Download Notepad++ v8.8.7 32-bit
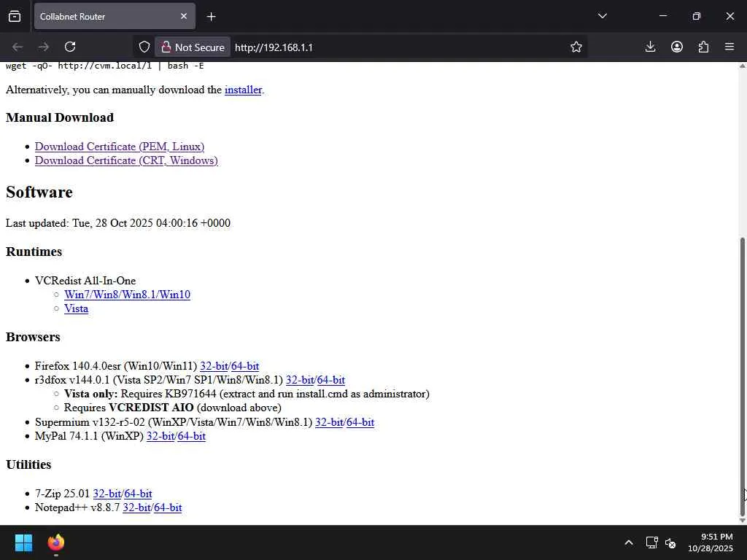Screen dimensions: 747x560 [x=136, y=507]
